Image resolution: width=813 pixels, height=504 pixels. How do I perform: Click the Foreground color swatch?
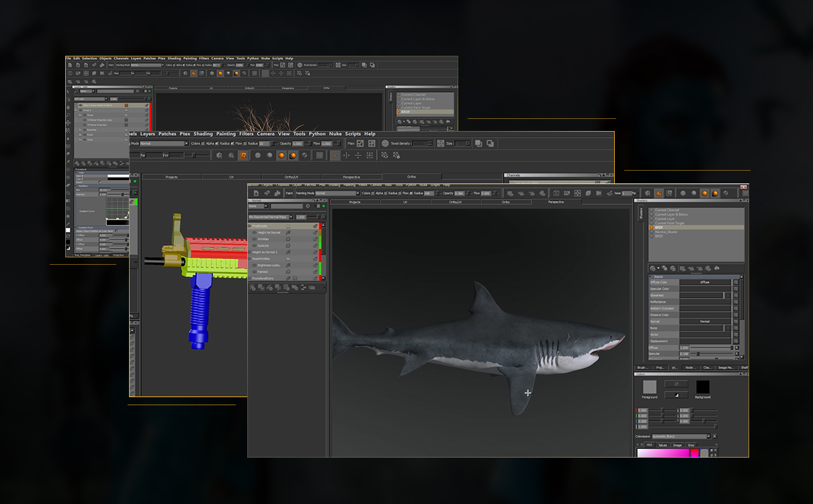[649, 387]
